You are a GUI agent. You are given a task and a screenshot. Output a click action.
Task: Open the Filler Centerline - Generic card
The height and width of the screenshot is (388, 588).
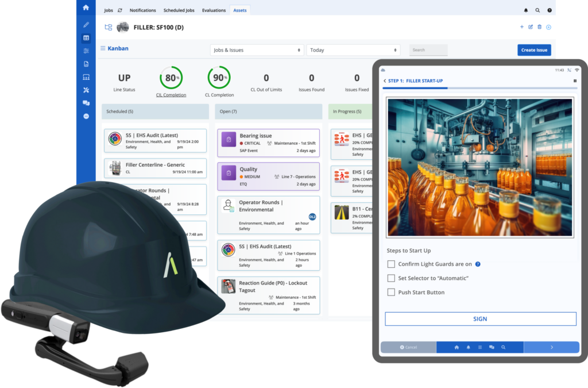coord(155,168)
